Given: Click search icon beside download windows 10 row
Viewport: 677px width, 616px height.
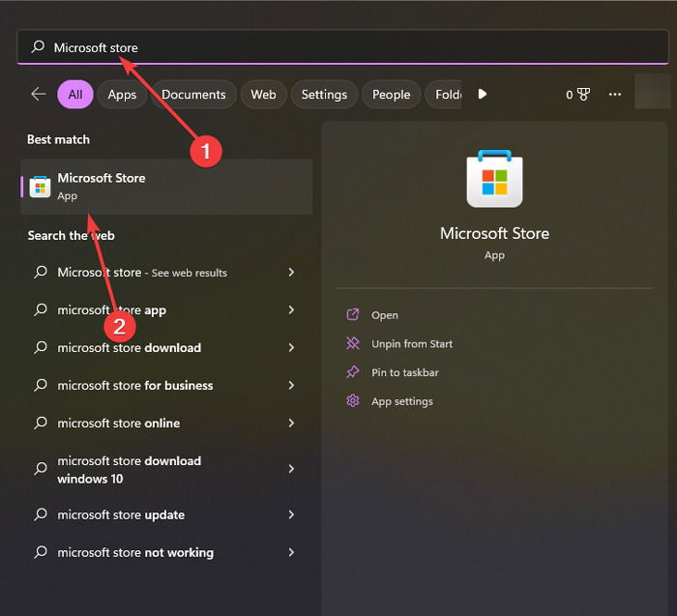Looking at the screenshot, I should coord(41,468).
